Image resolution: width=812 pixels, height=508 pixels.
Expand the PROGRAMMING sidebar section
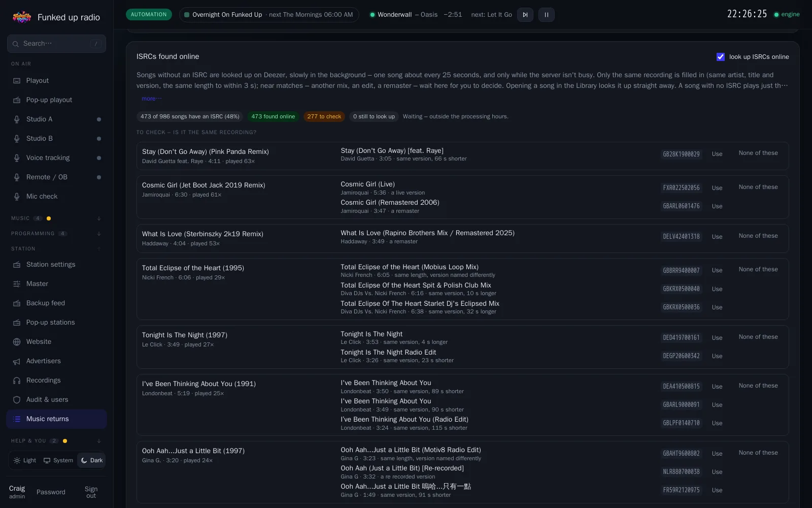[x=56, y=234]
